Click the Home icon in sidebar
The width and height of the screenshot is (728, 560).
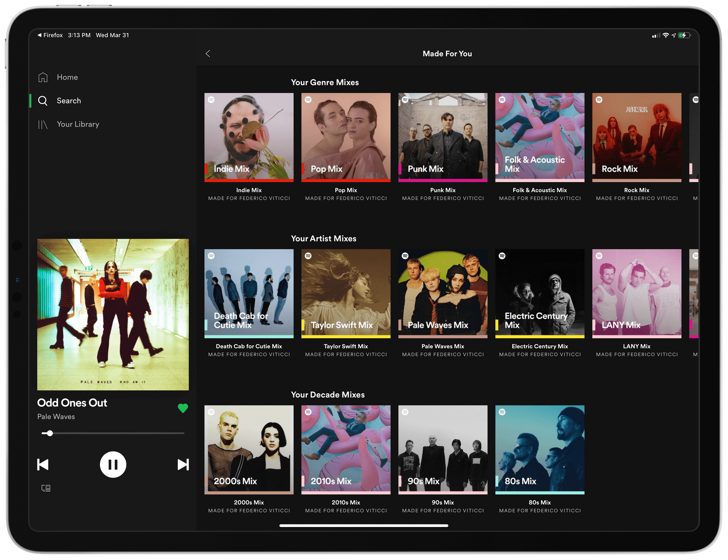(x=44, y=76)
